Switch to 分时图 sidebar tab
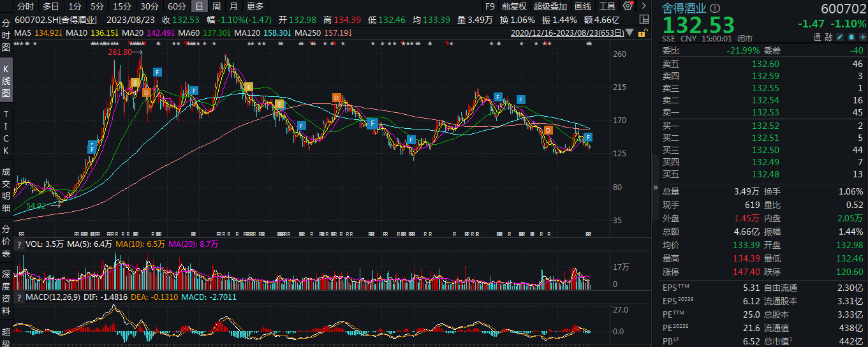Viewport: 868px width, 347px height. 6,36
